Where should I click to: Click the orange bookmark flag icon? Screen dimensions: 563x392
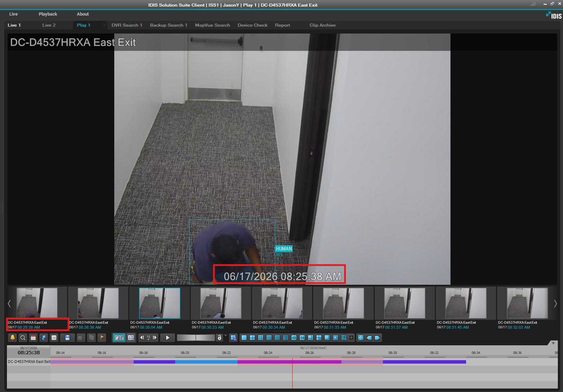pyautogui.click(x=102, y=338)
